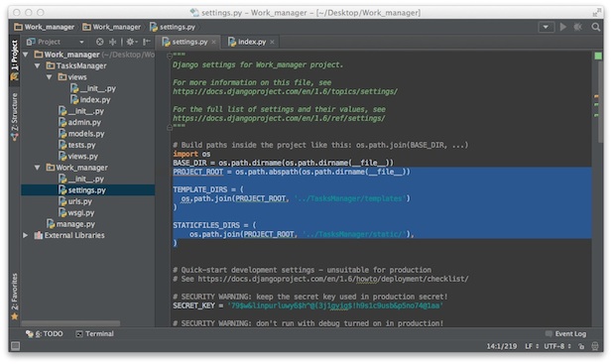Toggle the 1: Project tool window
The image size is (612, 364).
15,60
